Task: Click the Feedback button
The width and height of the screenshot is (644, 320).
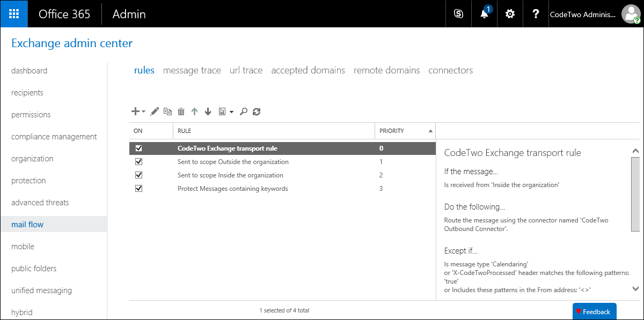Action: (x=594, y=311)
